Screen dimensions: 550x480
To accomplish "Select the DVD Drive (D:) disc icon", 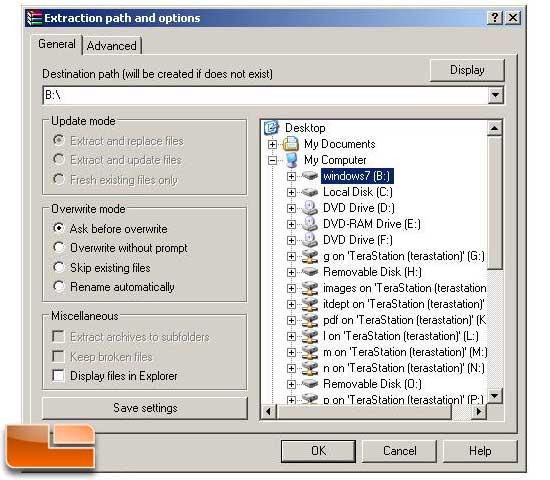I will pos(310,208).
